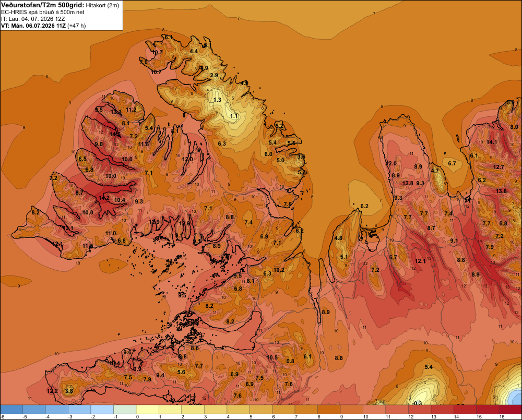Click the 14.5 temperature value
The image size is (522, 420).
[x=115, y=134]
